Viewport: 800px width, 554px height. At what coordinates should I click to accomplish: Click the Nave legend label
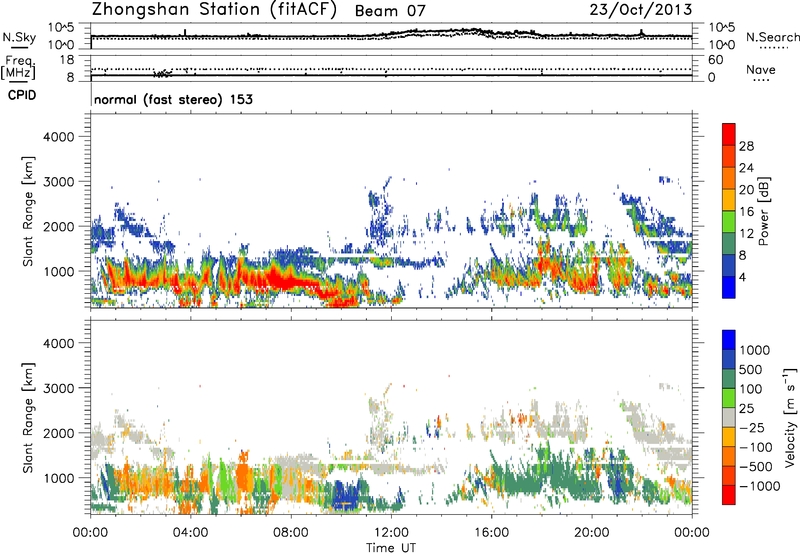coord(761,70)
